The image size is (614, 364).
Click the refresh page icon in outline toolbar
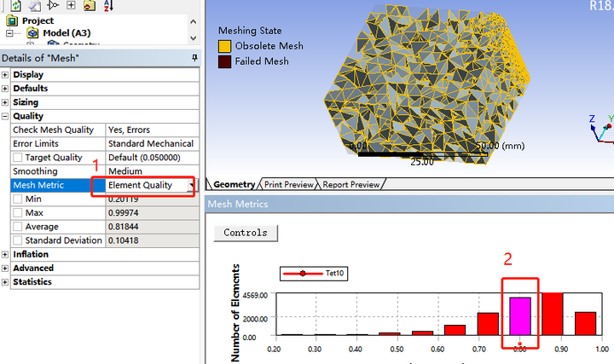(x=15, y=5)
